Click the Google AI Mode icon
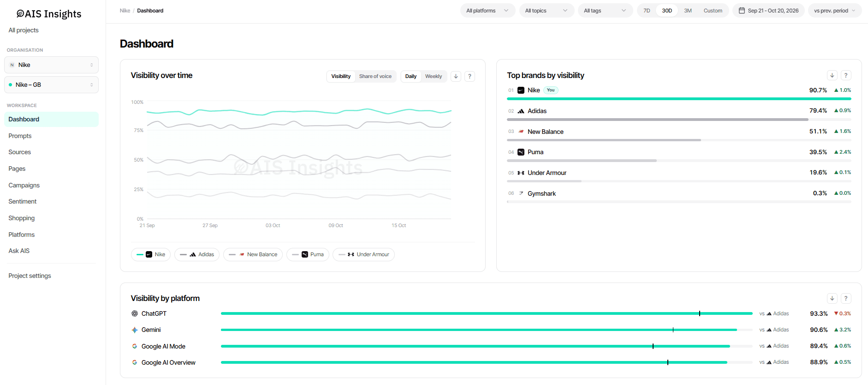 point(135,346)
